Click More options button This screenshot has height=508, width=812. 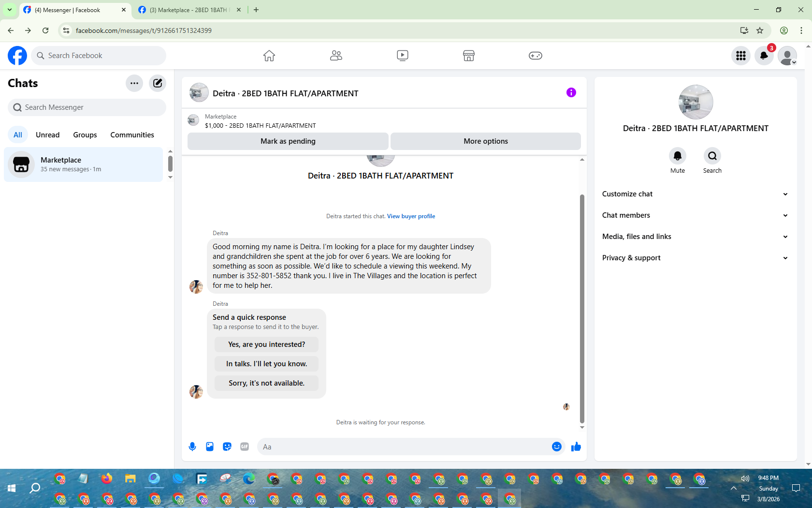point(486,141)
